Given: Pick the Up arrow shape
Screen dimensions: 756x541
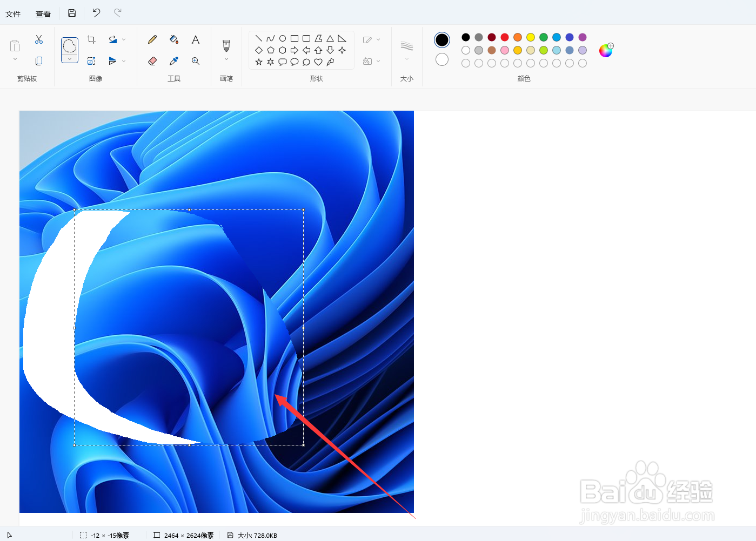Looking at the screenshot, I should click(318, 50).
